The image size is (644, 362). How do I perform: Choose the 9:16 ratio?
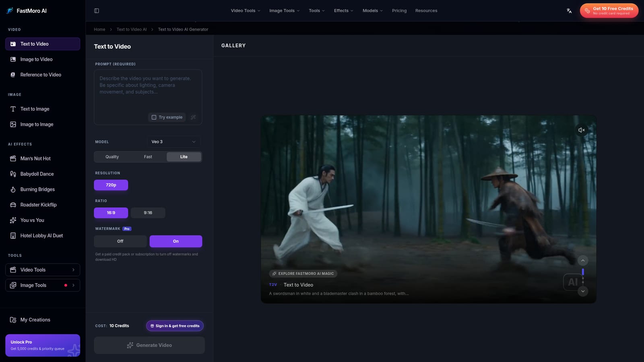coord(148,213)
